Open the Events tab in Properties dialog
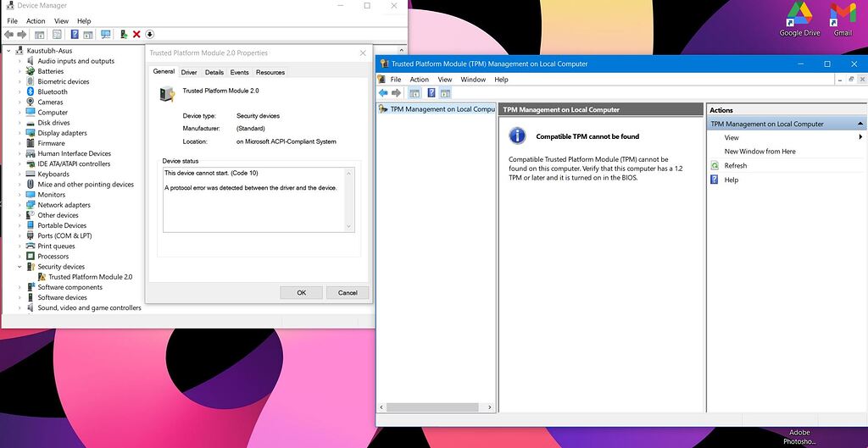This screenshot has width=868, height=448. click(x=239, y=73)
